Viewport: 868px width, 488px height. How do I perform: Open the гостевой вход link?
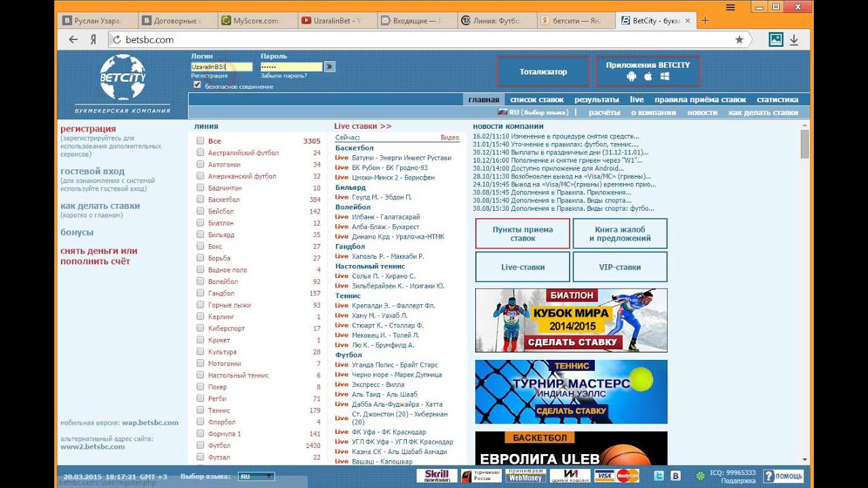pos(92,171)
